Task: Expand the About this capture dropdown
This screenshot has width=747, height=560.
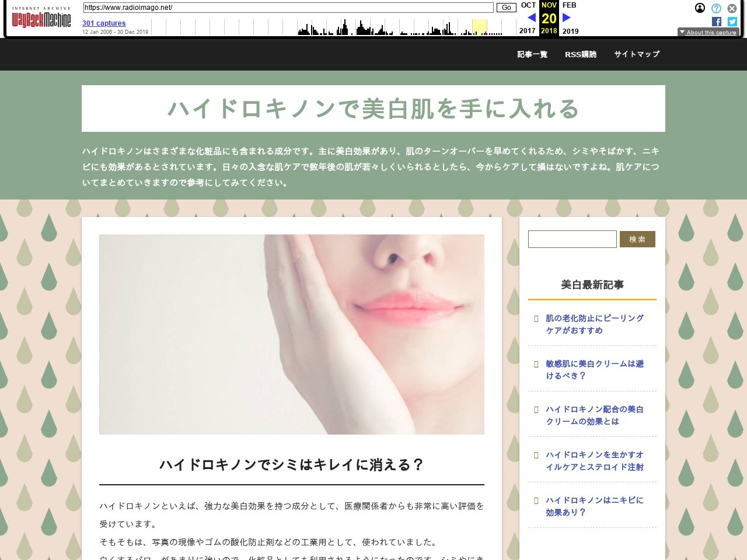Action: 708,32
